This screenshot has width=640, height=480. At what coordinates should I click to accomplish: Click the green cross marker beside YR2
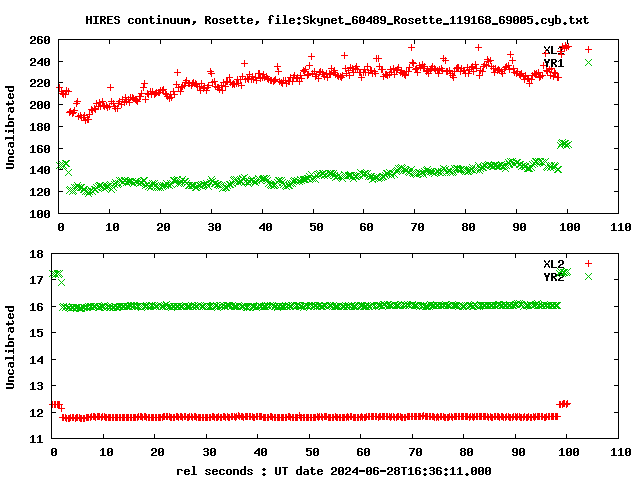(x=588, y=277)
